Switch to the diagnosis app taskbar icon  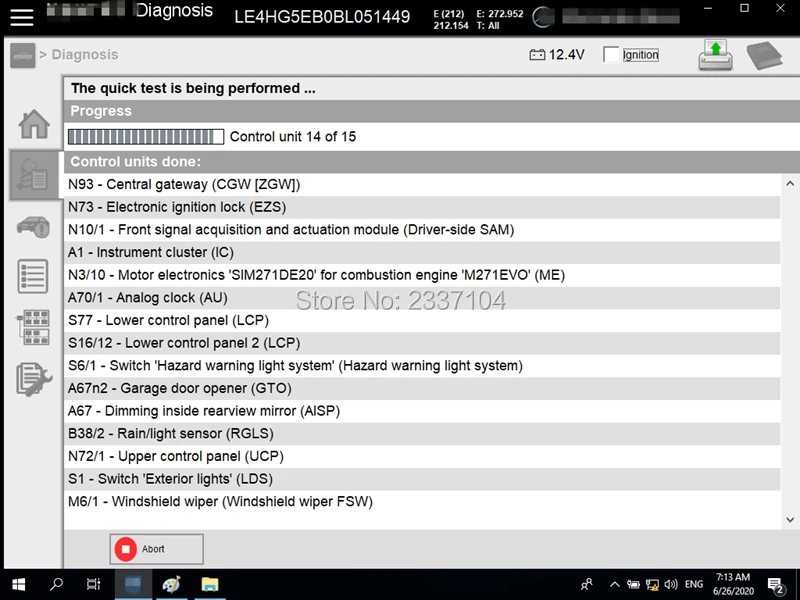click(x=133, y=584)
